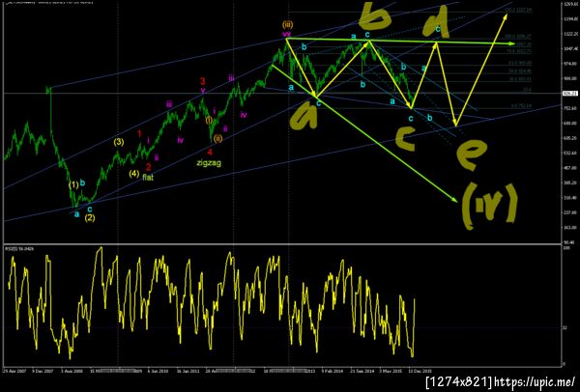This screenshot has height=392, width=580.
Task: Click the 163.00 price axis value
Action: tap(569, 228)
